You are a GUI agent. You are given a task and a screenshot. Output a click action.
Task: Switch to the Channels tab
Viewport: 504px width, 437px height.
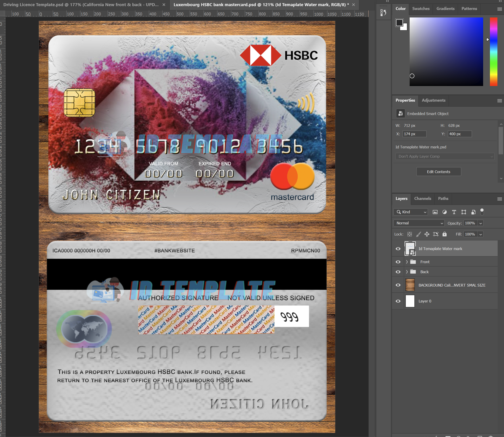[423, 199]
